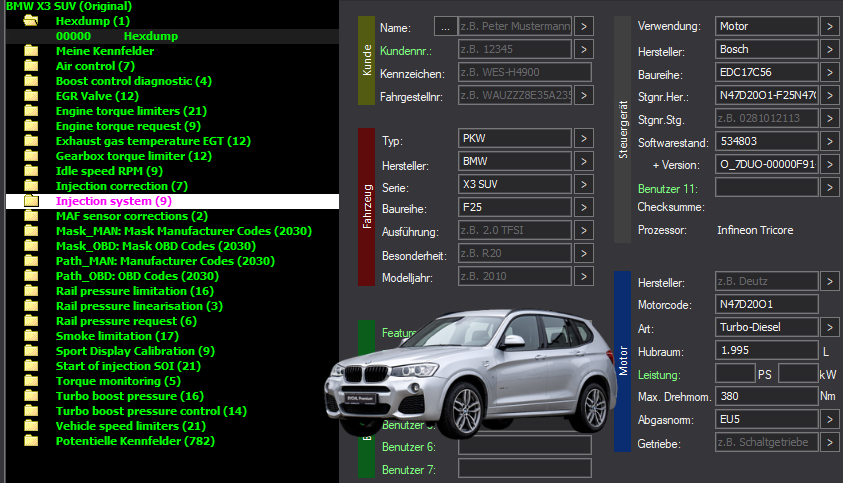Open the Softwarestand 534803 dropdown arrow
The width and height of the screenshot is (843, 483).
tap(830, 141)
